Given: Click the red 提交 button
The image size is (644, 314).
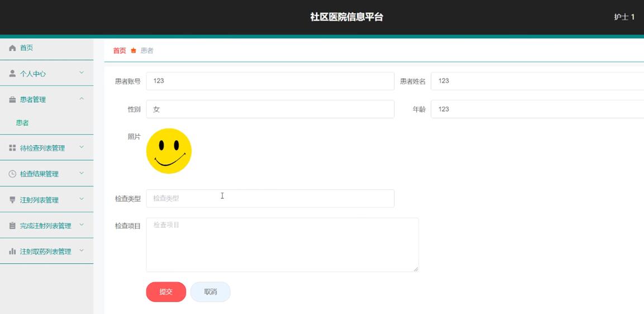Looking at the screenshot, I should 166,292.
